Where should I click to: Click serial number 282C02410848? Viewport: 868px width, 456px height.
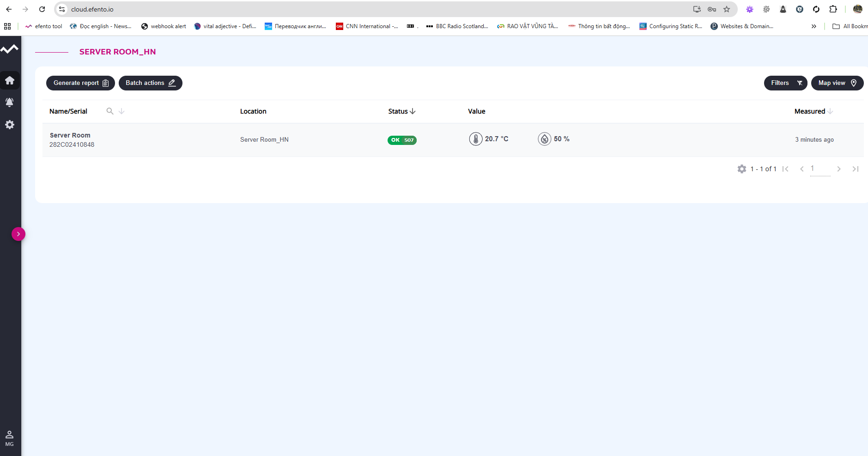[72, 144]
